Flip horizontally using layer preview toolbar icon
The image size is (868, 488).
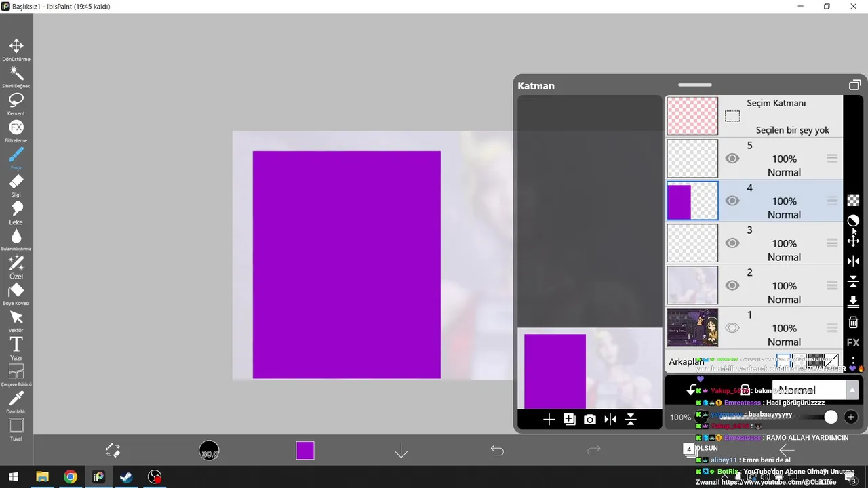point(610,420)
